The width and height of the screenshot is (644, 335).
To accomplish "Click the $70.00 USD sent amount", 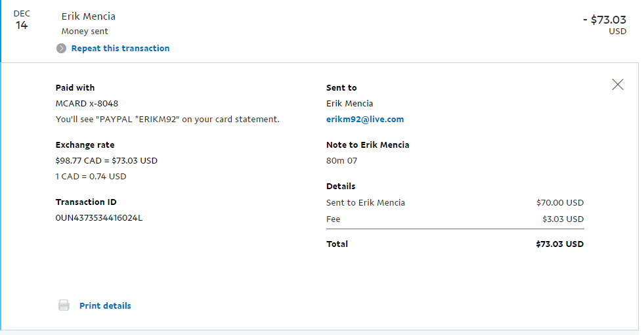I will 560,203.
